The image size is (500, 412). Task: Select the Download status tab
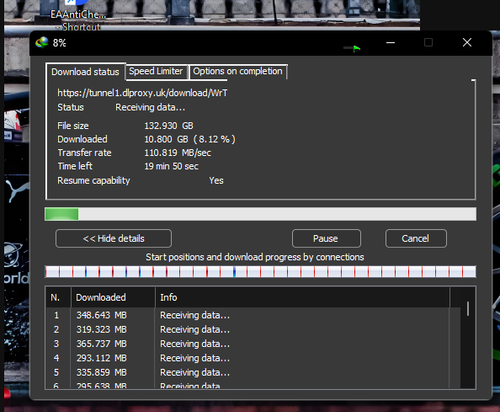coord(85,72)
